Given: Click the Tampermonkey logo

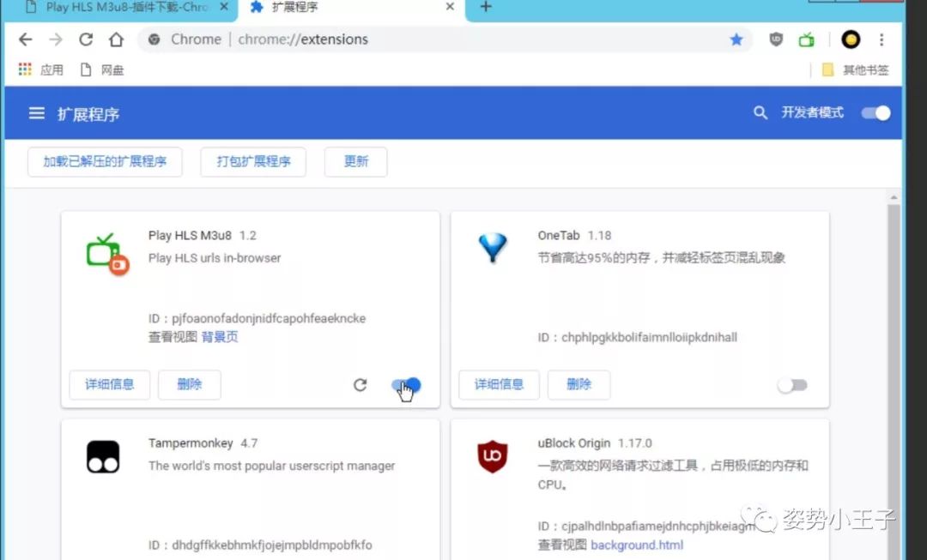Looking at the screenshot, I should pyautogui.click(x=103, y=456).
